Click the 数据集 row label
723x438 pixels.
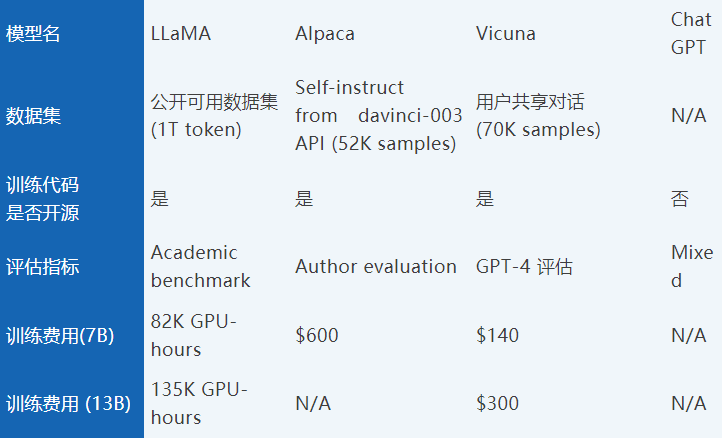[x=33, y=116]
